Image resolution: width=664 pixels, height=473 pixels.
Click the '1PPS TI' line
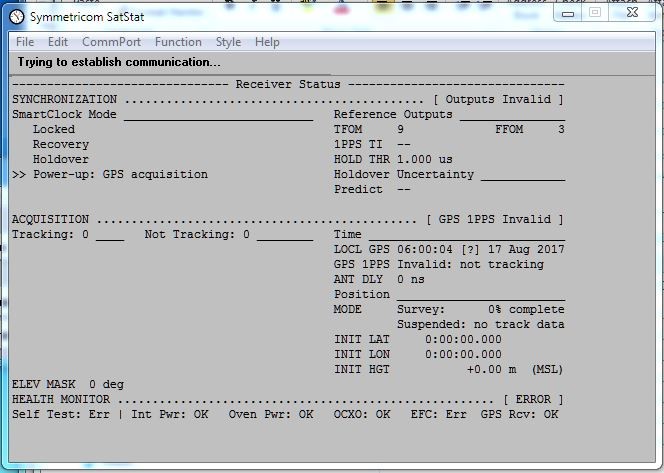(x=372, y=144)
